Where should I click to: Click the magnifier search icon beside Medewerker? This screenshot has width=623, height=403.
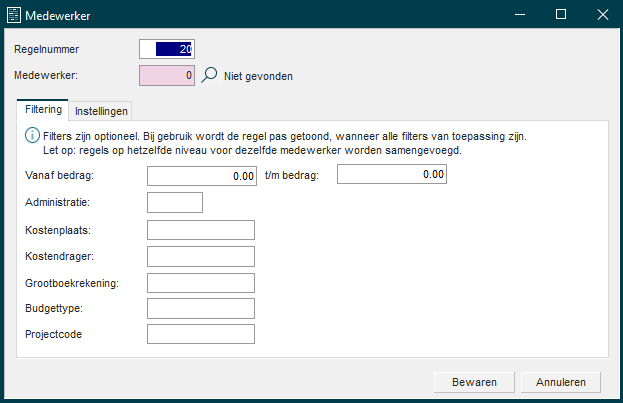click(x=209, y=75)
